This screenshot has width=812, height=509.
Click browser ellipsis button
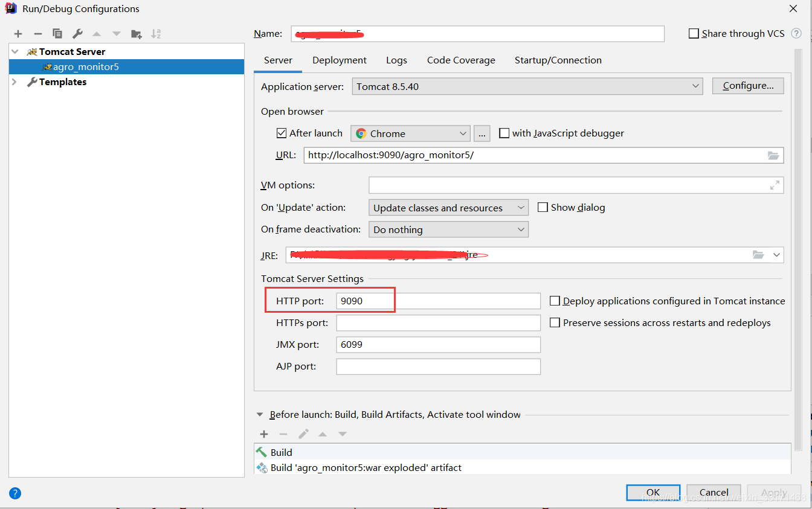[x=482, y=133]
